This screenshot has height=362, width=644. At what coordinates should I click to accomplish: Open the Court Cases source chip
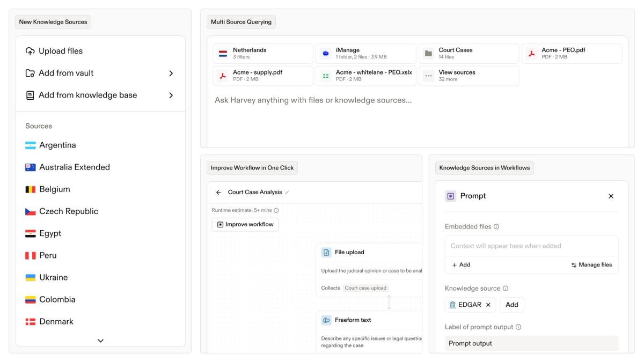pyautogui.click(x=469, y=54)
